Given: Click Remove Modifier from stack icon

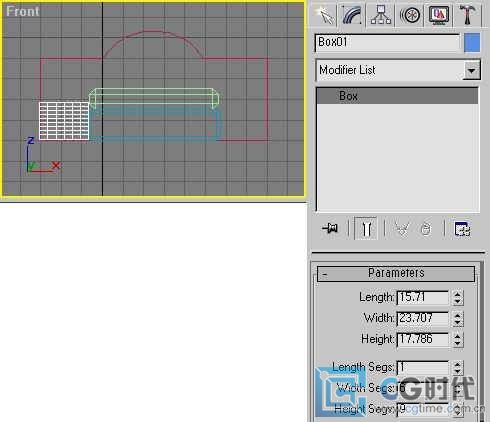Looking at the screenshot, I should click(426, 229).
